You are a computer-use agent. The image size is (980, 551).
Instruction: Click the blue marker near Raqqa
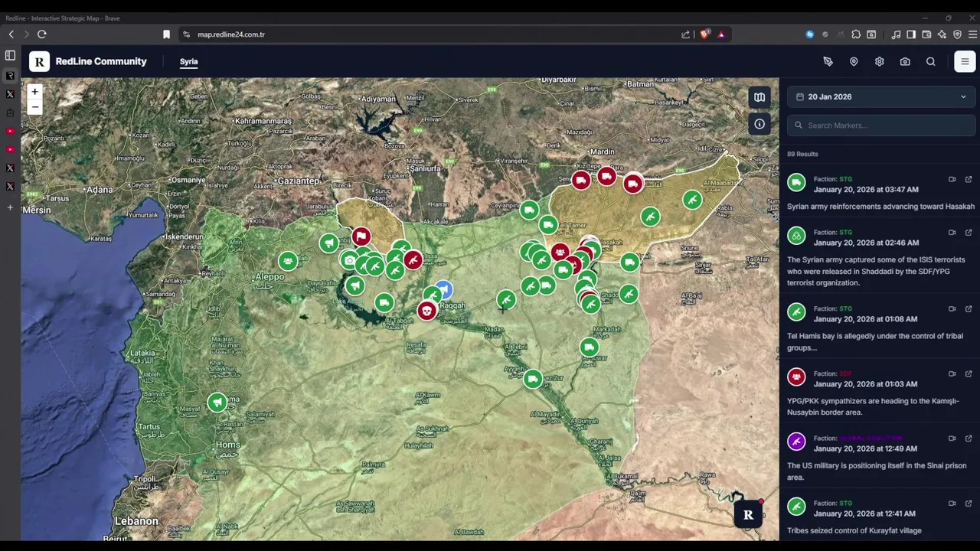(x=444, y=289)
